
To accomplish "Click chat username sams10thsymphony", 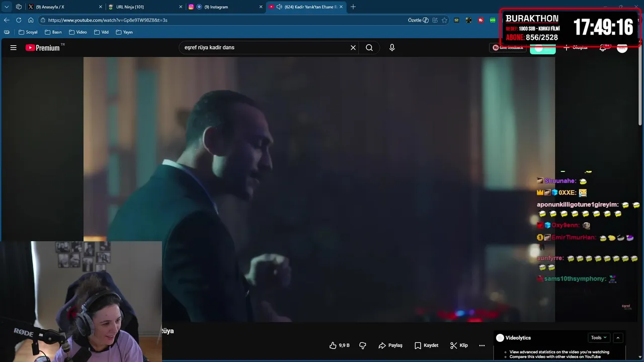I will coord(575,279).
